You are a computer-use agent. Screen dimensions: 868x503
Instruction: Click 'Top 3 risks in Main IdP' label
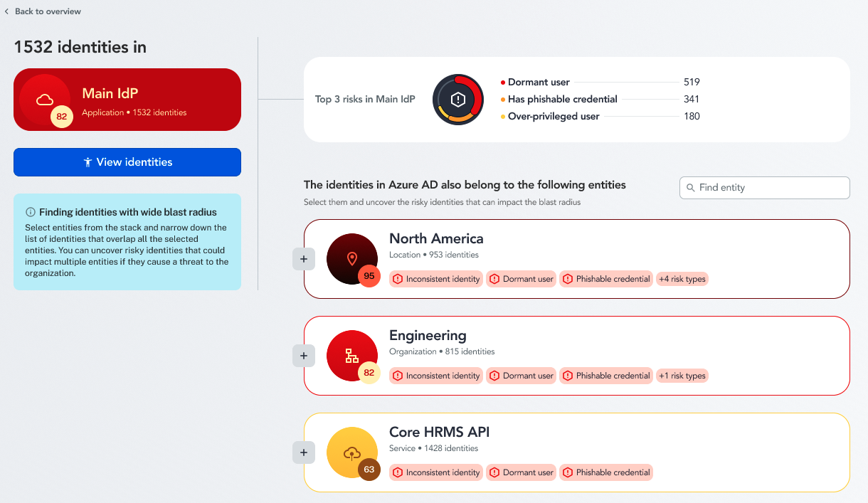pyautogui.click(x=365, y=100)
